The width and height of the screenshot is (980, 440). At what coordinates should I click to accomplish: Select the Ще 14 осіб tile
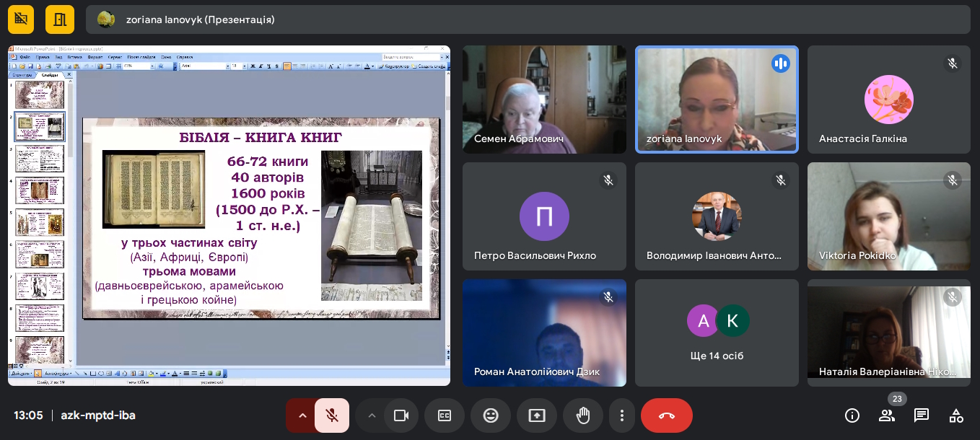point(717,333)
